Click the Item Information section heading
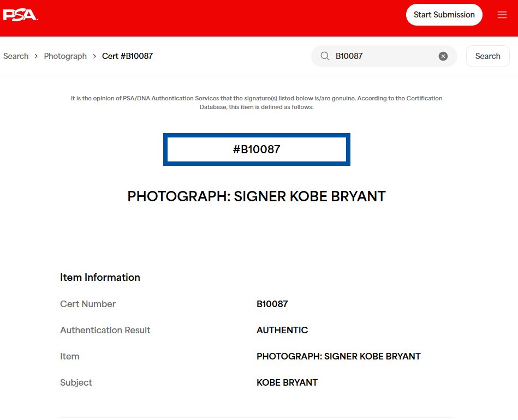 coord(100,277)
